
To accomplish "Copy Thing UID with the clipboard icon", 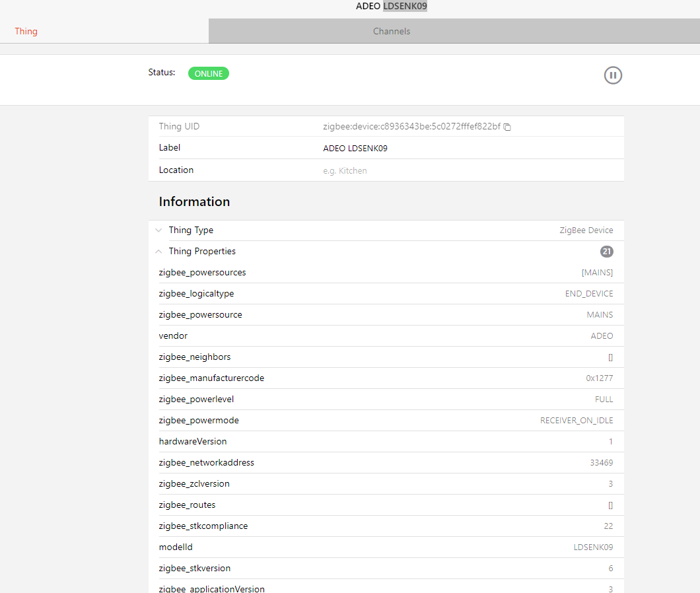I will point(507,127).
